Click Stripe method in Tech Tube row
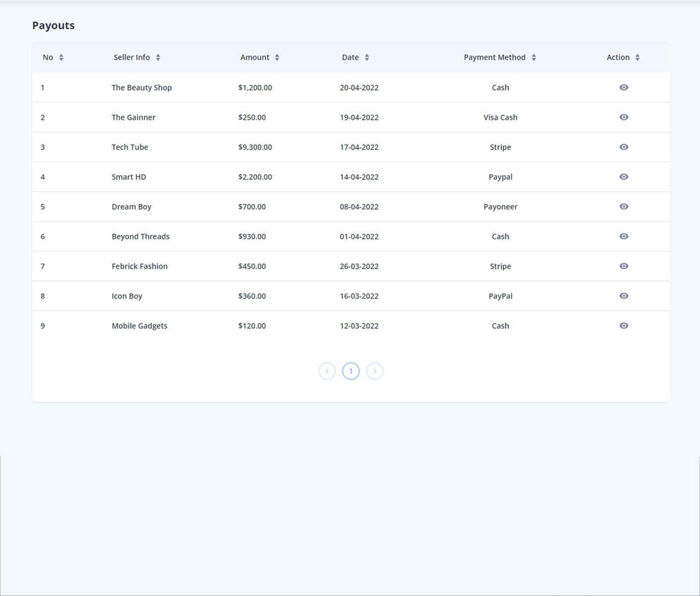 coord(500,148)
